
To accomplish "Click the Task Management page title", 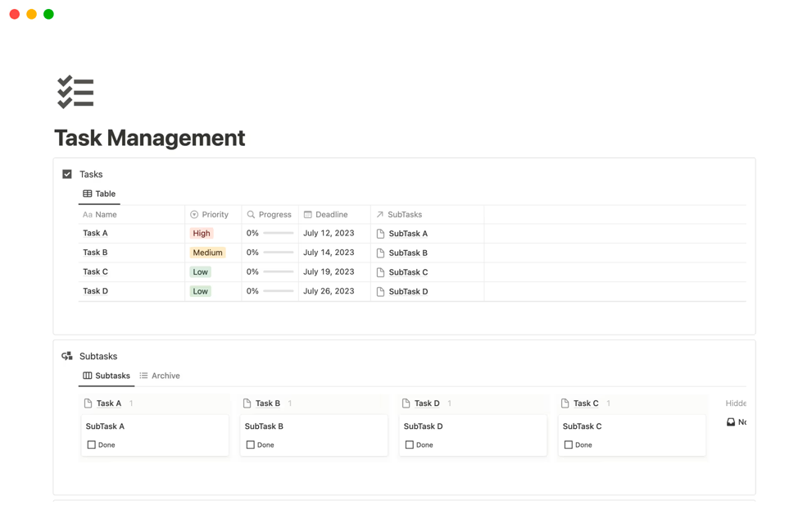I will 149,138.
